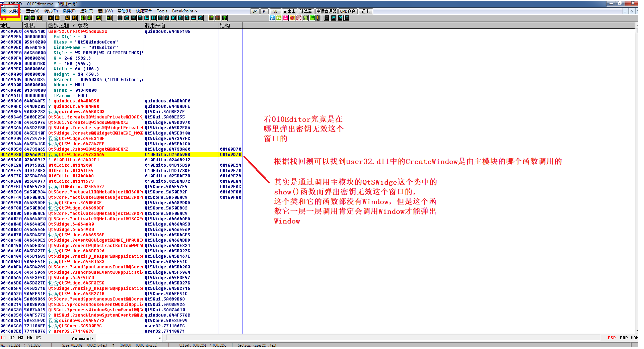The width and height of the screenshot is (644, 349).
Task: Expand the Command history dropdown arrow
Action: pos(160,338)
